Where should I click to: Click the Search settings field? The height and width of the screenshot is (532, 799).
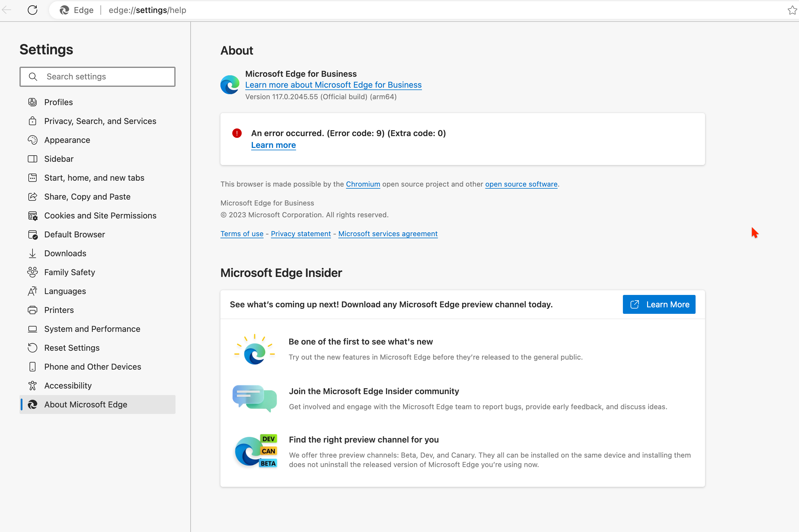98,76
